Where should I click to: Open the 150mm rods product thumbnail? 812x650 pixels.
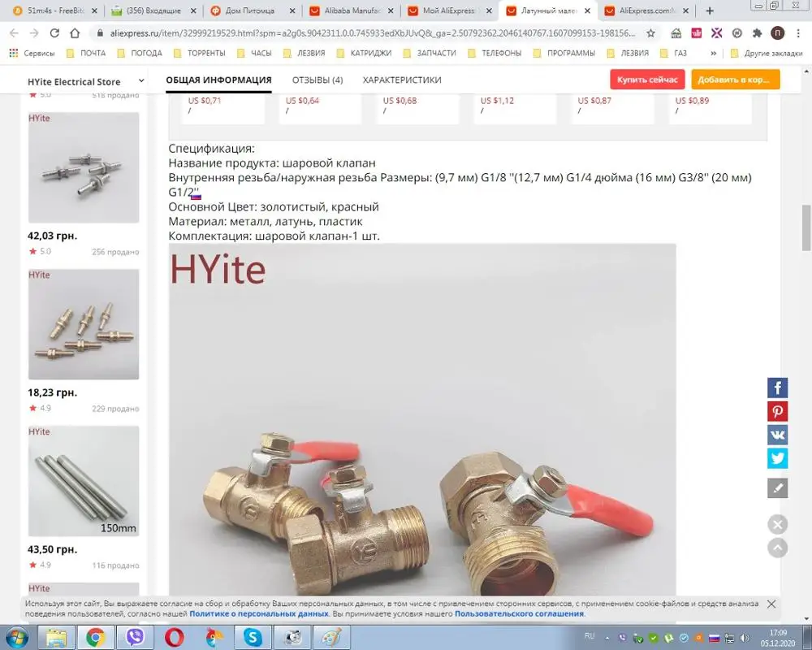click(84, 481)
